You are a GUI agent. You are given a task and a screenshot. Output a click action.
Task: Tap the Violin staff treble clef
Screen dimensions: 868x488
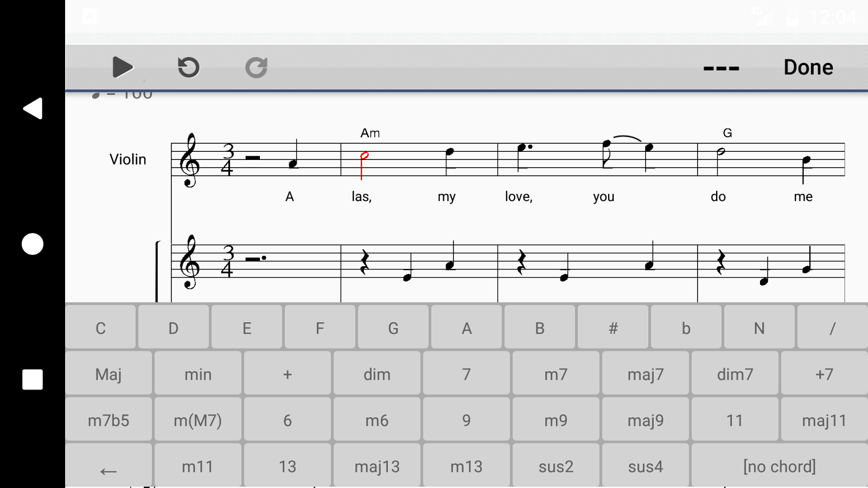click(189, 160)
